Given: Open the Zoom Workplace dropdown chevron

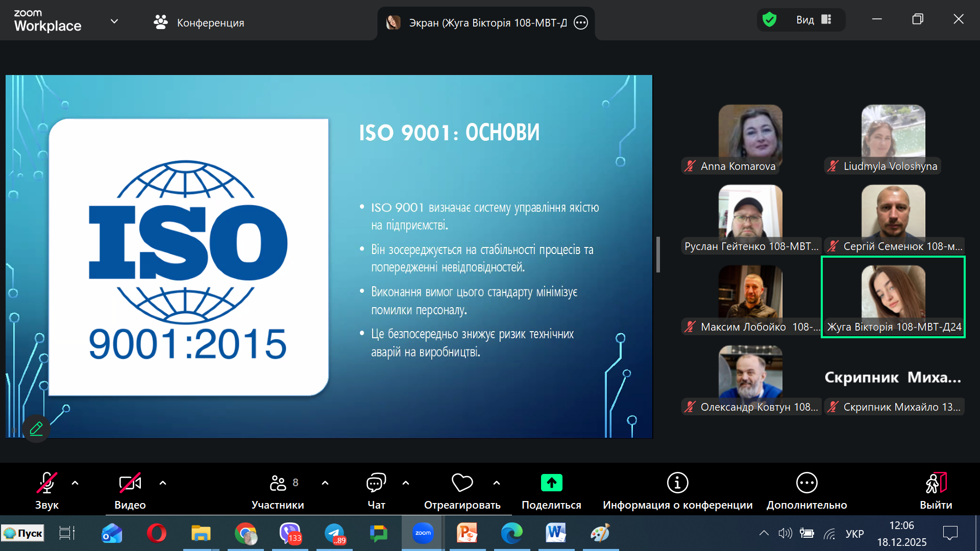Looking at the screenshot, I should point(114,21).
